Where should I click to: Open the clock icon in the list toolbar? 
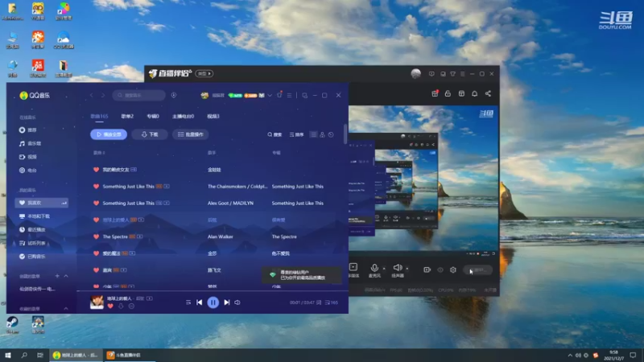331,134
